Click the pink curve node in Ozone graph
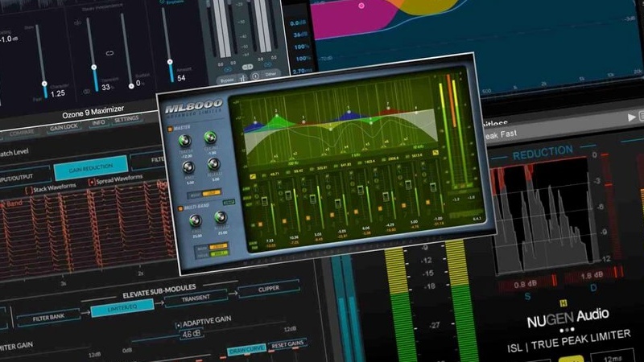 (361, 6)
